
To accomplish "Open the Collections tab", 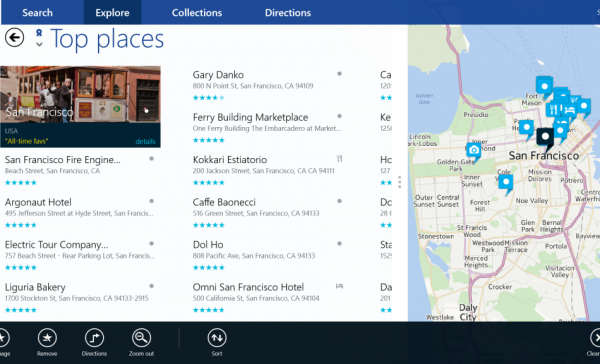I will [x=197, y=13].
